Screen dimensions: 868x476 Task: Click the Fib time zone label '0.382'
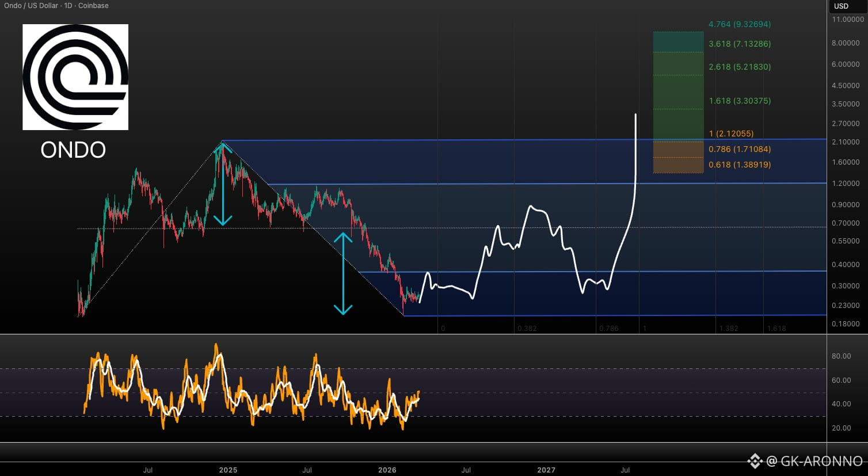pos(527,329)
